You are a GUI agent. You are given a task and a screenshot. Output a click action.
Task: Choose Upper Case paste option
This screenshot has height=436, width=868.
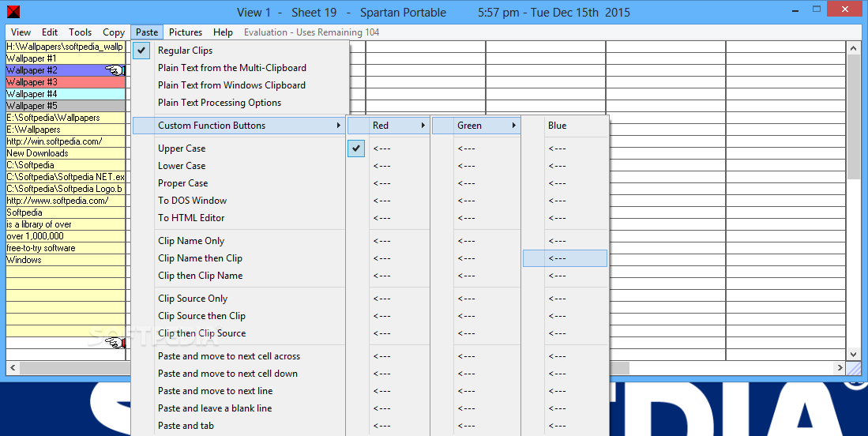point(182,148)
